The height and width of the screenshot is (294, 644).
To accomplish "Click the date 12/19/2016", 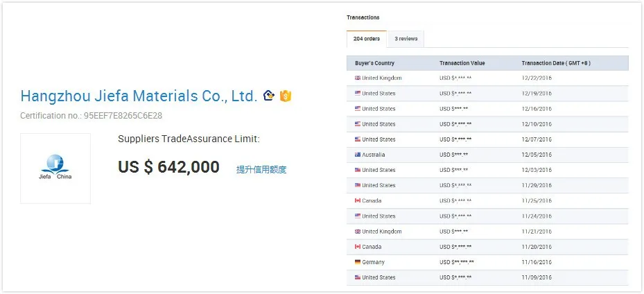I will coord(537,93).
